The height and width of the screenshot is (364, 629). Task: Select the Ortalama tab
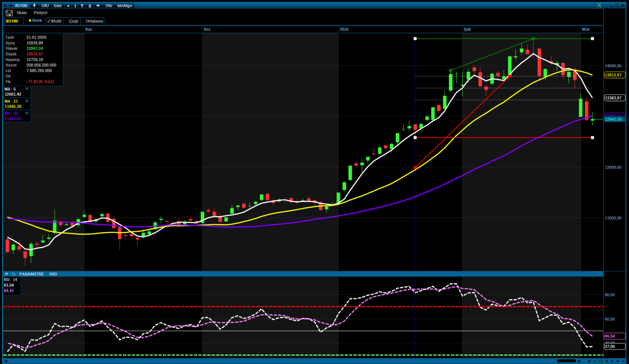pos(94,21)
